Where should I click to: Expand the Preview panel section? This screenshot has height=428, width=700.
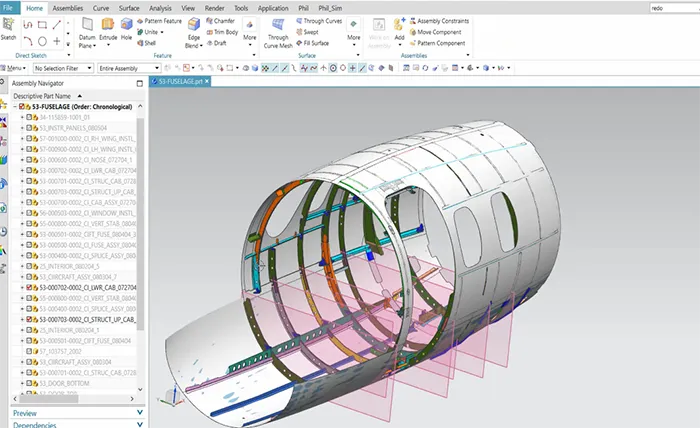pyautogui.click(x=78, y=413)
